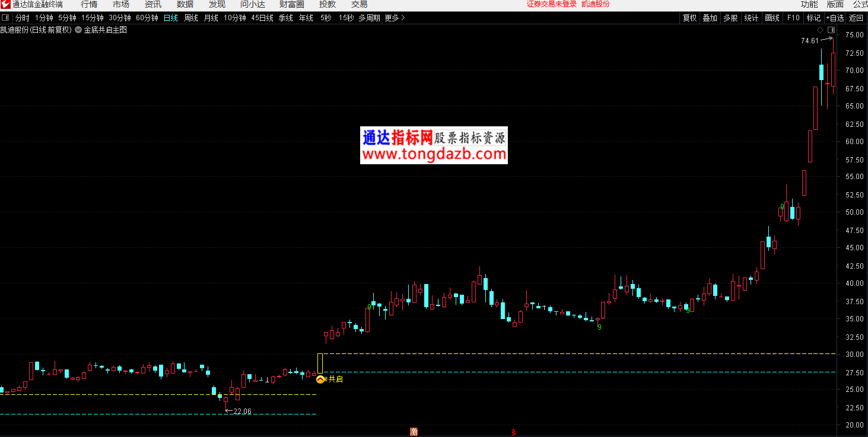Open the 市场 menu
The image size is (868, 437).
(121, 5)
